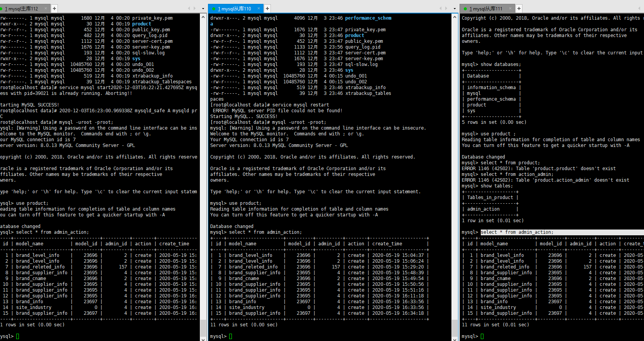Click 'sql-slow.log' in mysql主库112 listing
Screen dimensions: 644x341
(149, 53)
